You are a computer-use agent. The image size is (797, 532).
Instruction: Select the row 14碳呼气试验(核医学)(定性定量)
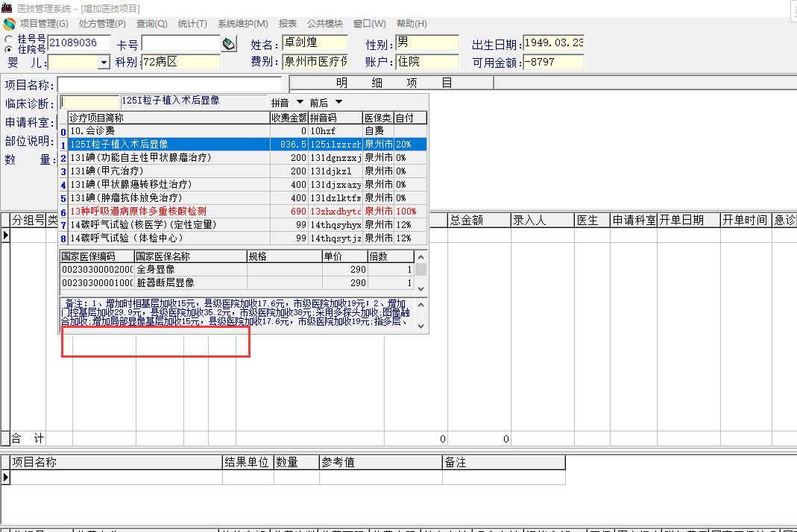(x=247, y=224)
